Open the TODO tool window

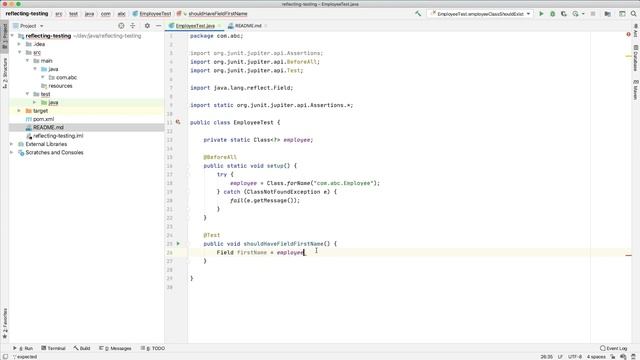pos(153,348)
